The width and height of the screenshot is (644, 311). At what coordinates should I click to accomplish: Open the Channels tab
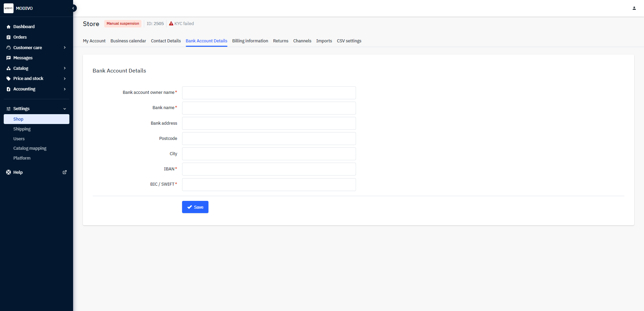302,41
